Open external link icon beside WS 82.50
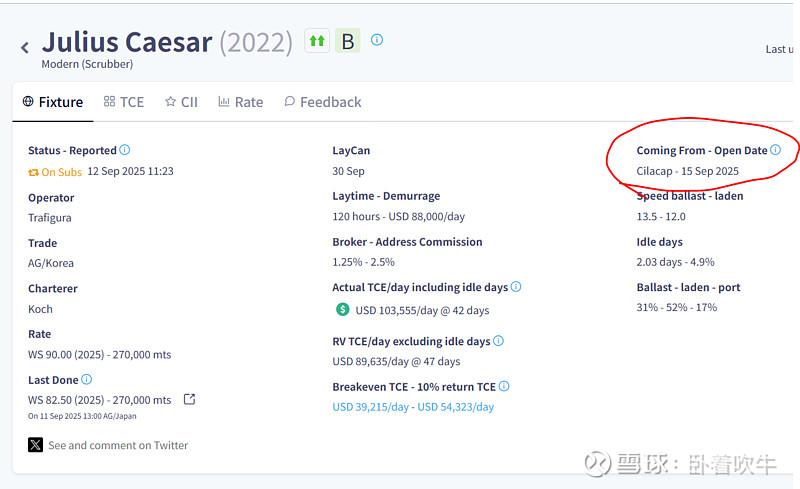The image size is (800, 489). coord(189,399)
